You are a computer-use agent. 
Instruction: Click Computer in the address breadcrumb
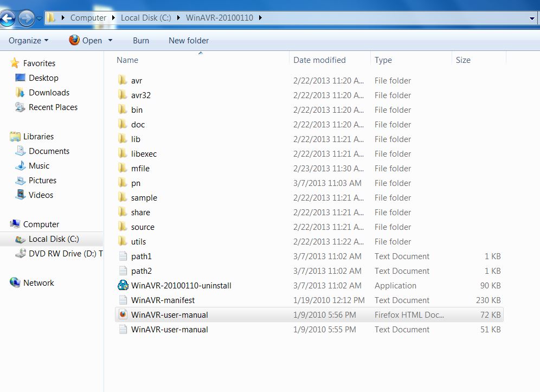[x=88, y=18]
